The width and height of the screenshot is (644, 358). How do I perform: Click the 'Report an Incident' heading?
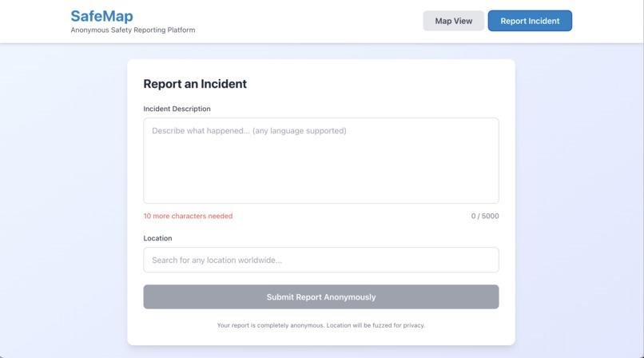click(x=195, y=84)
